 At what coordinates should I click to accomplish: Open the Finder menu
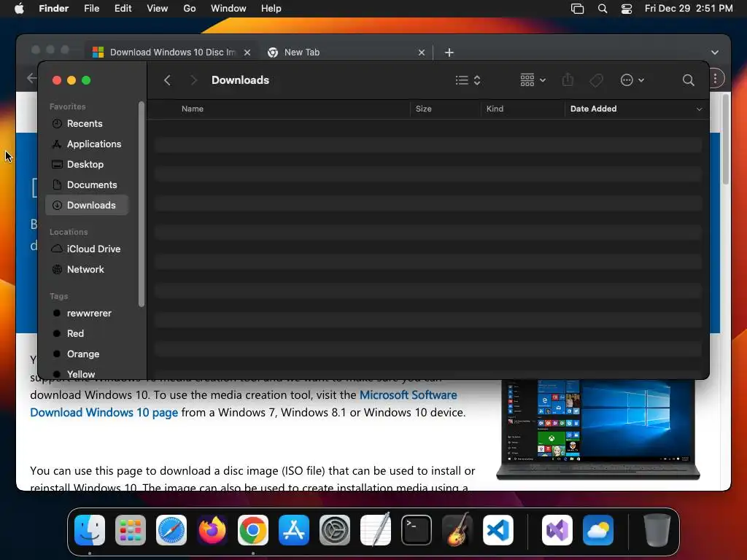53,9
